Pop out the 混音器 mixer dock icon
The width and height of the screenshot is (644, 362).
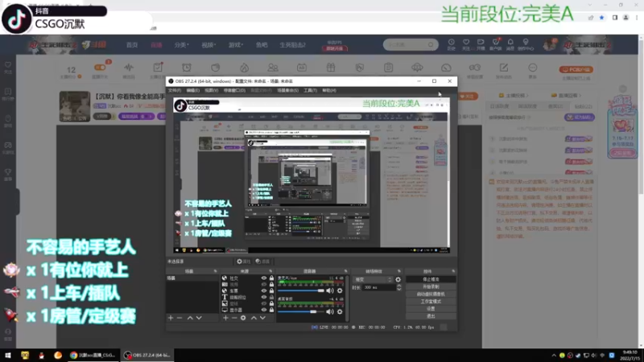coord(346,271)
